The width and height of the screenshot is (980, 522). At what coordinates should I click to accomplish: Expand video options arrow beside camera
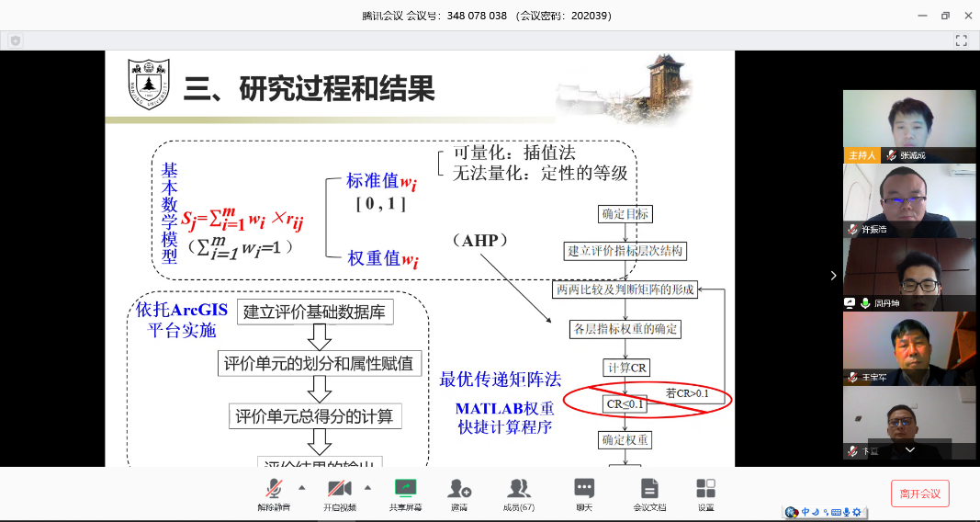(367, 488)
